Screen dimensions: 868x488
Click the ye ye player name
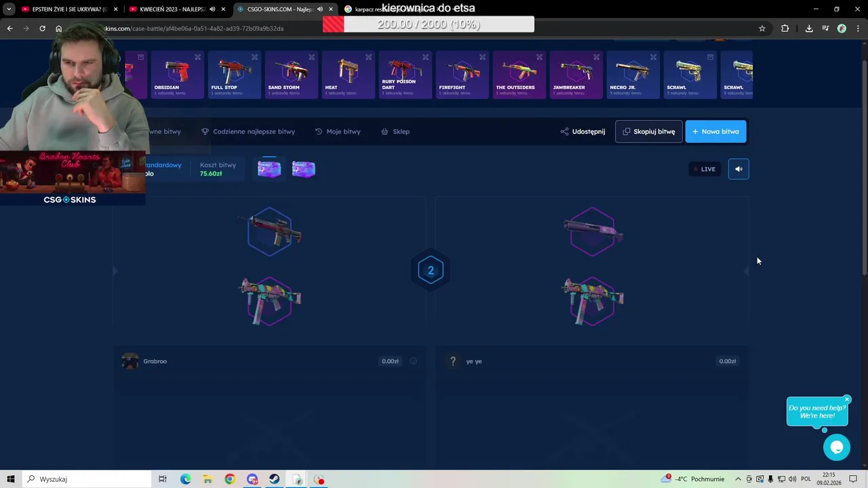[474, 361]
